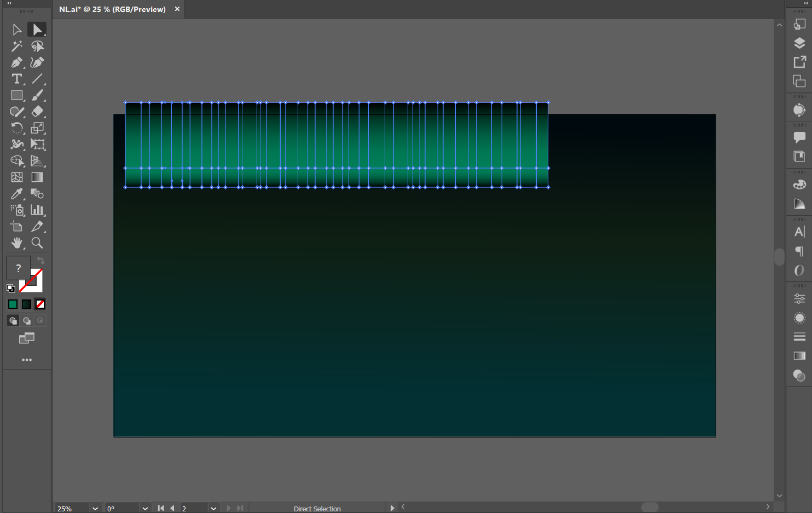
Task: Go to the first artboard
Action: [x=161, y=508]
